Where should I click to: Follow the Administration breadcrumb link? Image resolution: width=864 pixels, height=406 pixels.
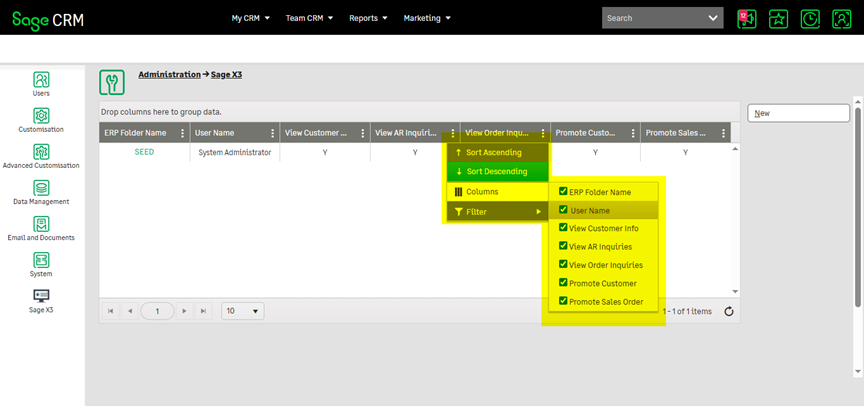tap(169, 74)
